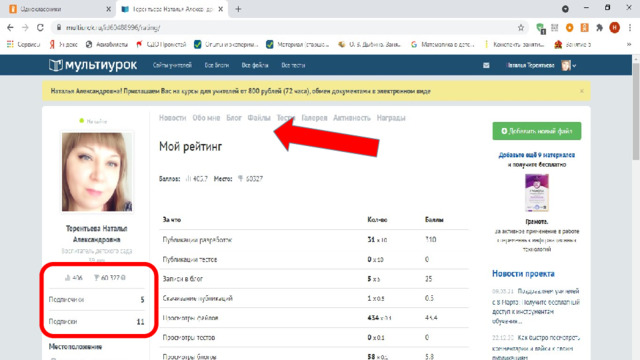This screenshot has width=640, height=360.
Task: Open Все тесты menu item
Action: click(293, 65)
